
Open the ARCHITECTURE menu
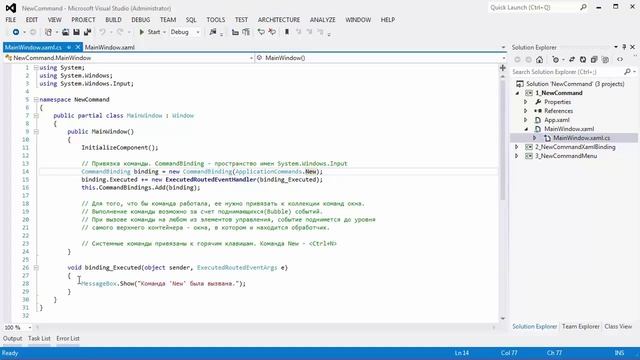[279, 20]
